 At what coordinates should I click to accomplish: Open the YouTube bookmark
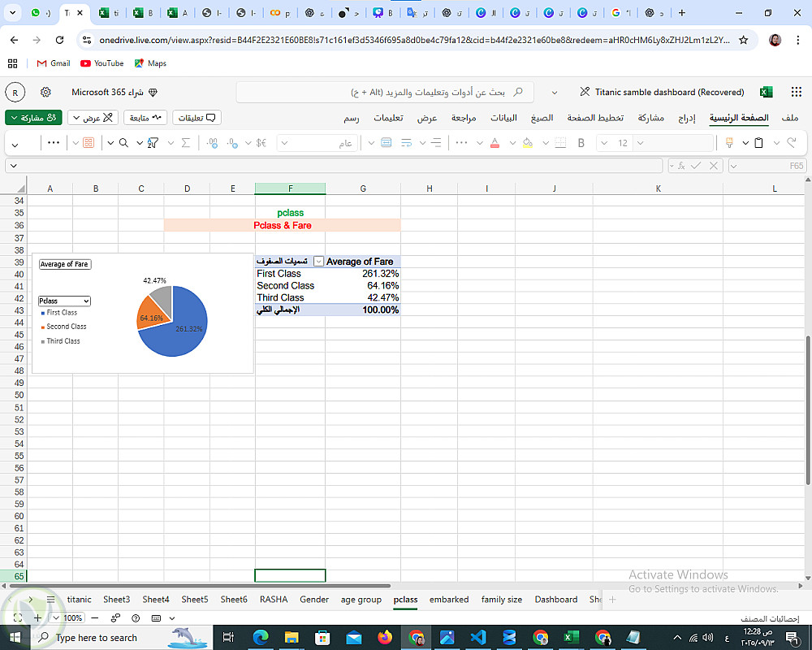point(102,63)
